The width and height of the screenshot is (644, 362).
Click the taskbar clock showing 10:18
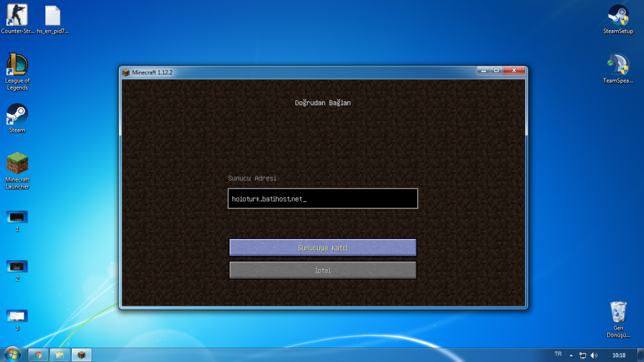(619, 355)
